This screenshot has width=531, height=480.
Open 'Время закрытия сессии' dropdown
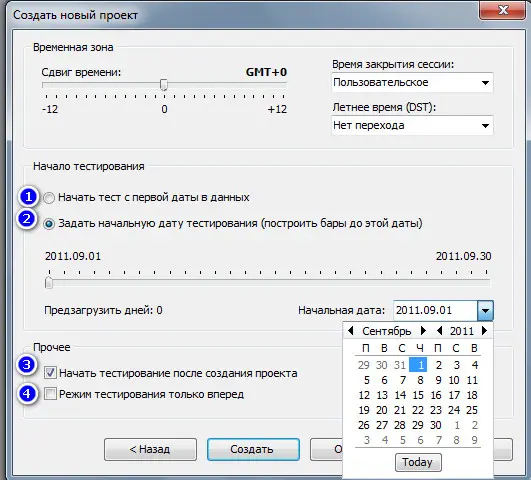(412, 82)
